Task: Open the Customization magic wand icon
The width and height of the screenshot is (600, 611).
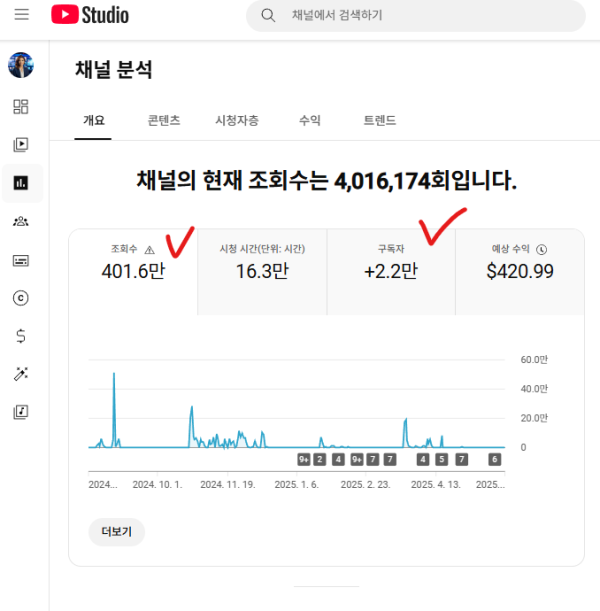Action: [x=21, y=374]
